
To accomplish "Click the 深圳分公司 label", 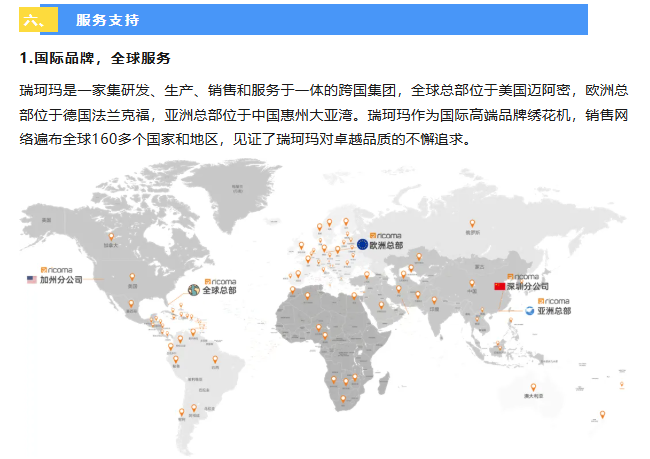I will pos(528,286).
